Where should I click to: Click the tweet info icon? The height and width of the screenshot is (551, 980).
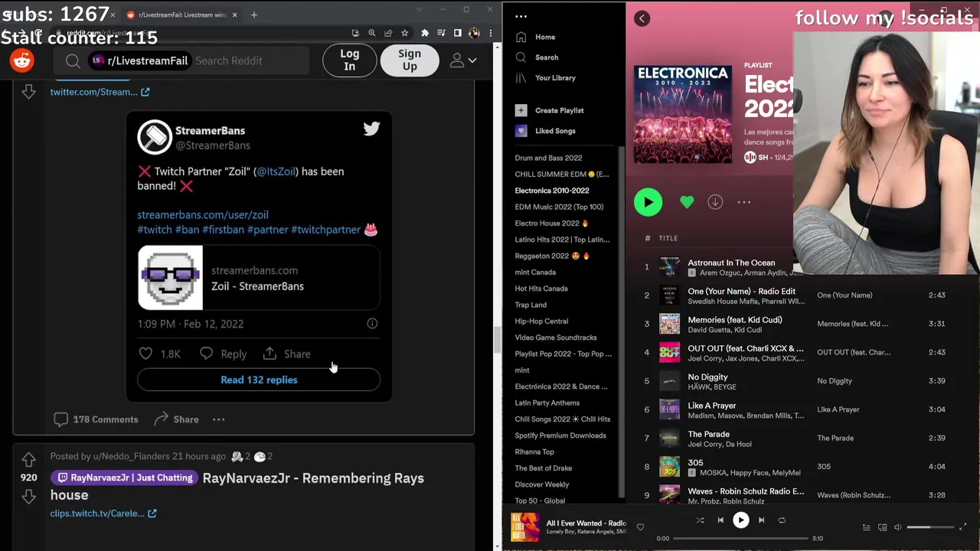point(372,324)
